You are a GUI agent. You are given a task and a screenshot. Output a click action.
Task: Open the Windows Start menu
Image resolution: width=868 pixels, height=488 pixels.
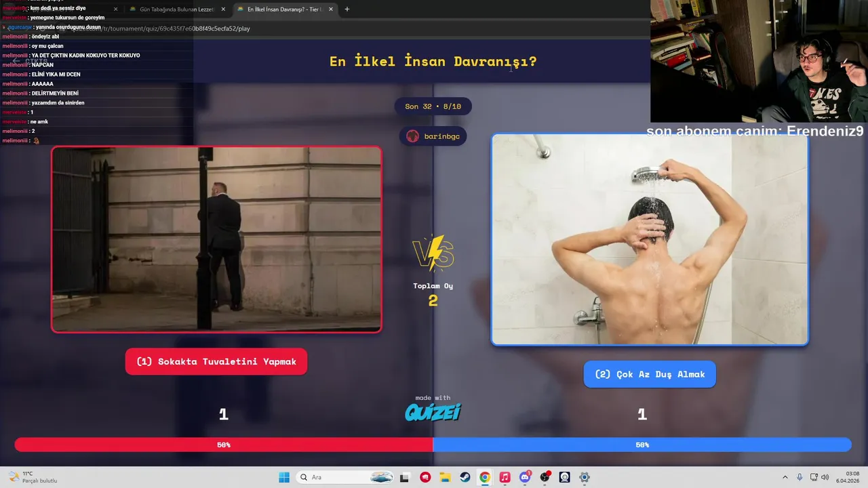pyautogui.click(x=284, y=477)
